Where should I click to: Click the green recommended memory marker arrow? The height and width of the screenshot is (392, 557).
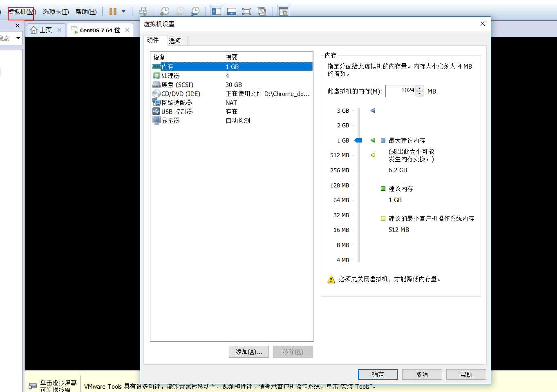(373, 140)
